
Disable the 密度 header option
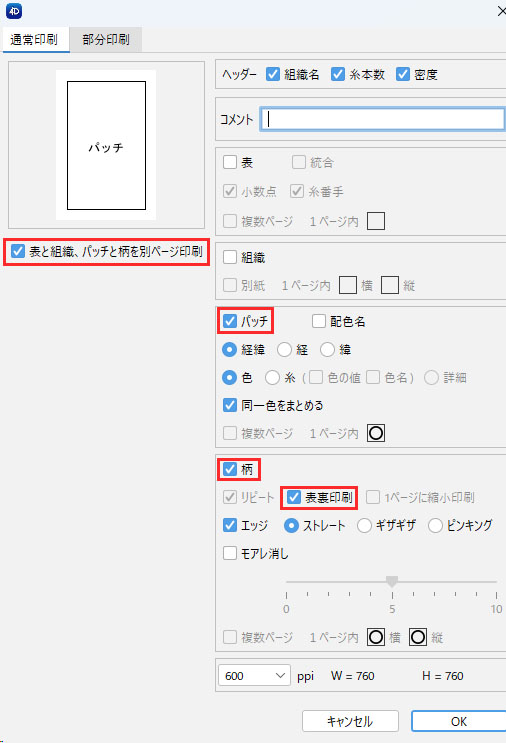tap(403, 74)
